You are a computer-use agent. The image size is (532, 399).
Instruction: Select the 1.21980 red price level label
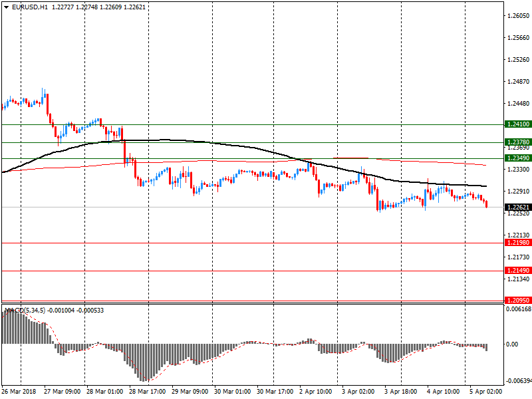coord(518,243)
